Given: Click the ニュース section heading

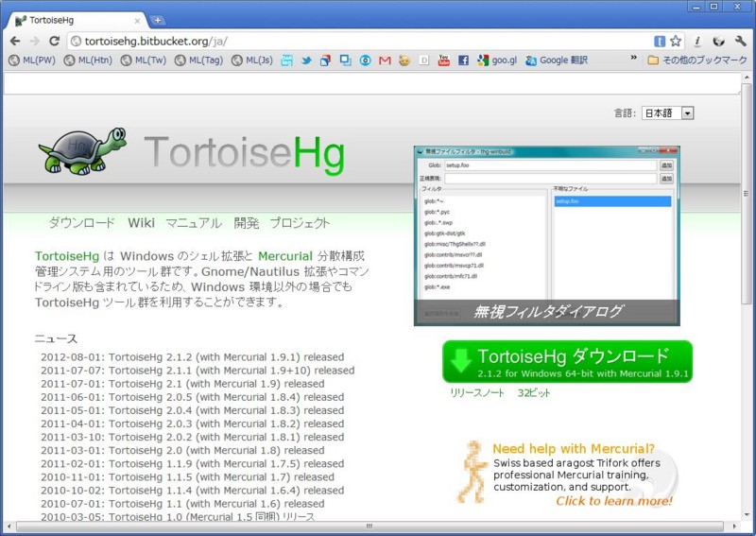Looking at the screenshot, I should (x=56, y=338).
